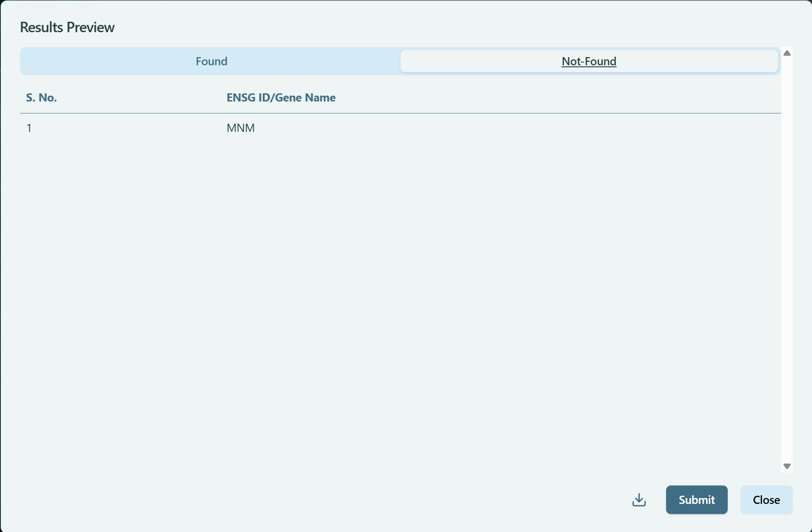Click the Found label text in the tab bar
This screenshot has height=532, width=812.
211,61
